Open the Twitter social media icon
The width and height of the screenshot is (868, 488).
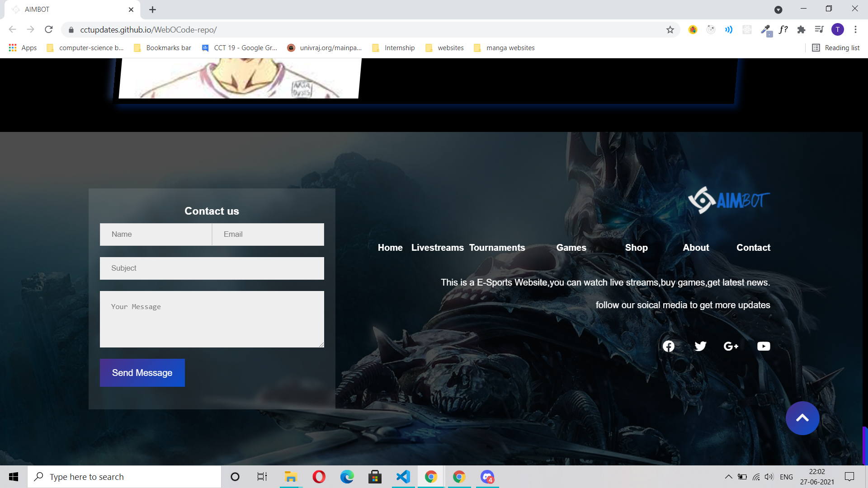click(700, 346)
